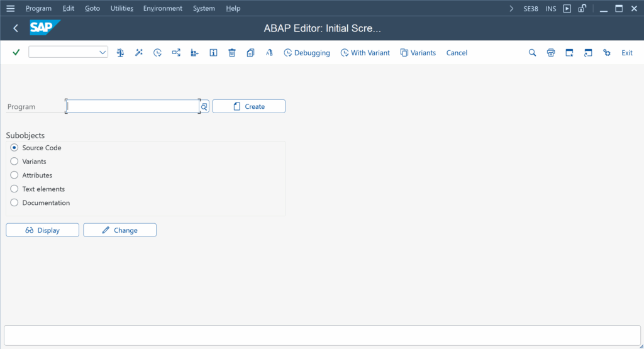The width and height of the screenshot is (644, 349).
Task: Select the Variants radio button
Action: point(14,162)
